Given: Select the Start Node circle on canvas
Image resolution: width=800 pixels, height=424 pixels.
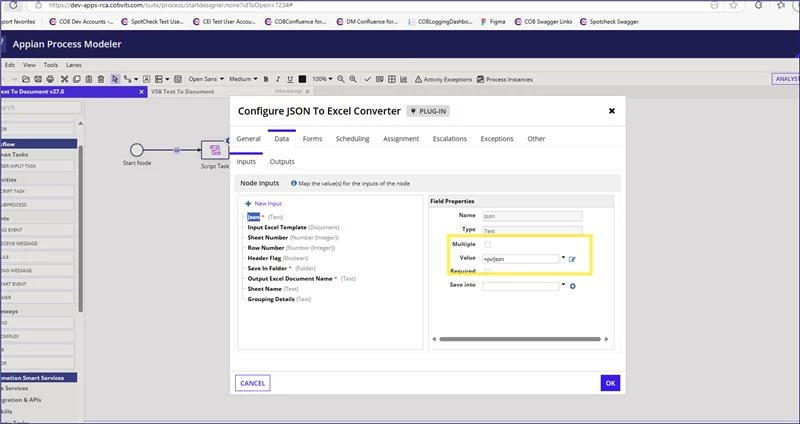Looking at the screenshot, I should point(137,150).
